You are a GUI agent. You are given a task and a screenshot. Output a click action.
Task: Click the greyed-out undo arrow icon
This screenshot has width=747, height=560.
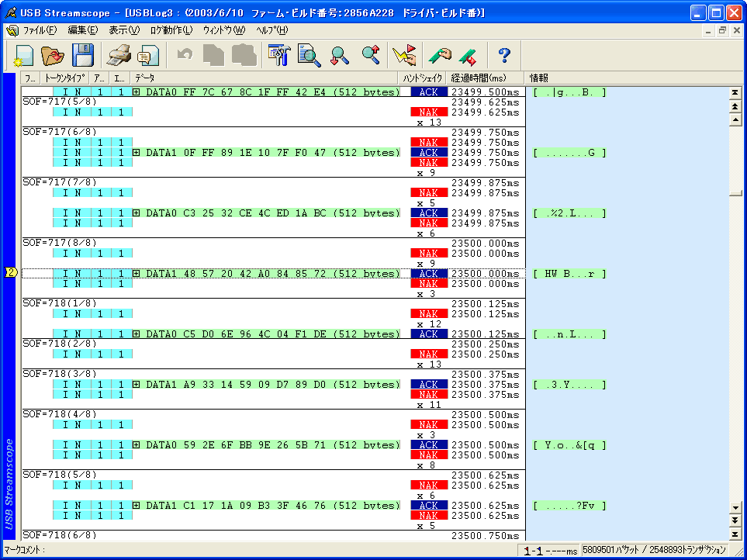[x=185, y=54]
